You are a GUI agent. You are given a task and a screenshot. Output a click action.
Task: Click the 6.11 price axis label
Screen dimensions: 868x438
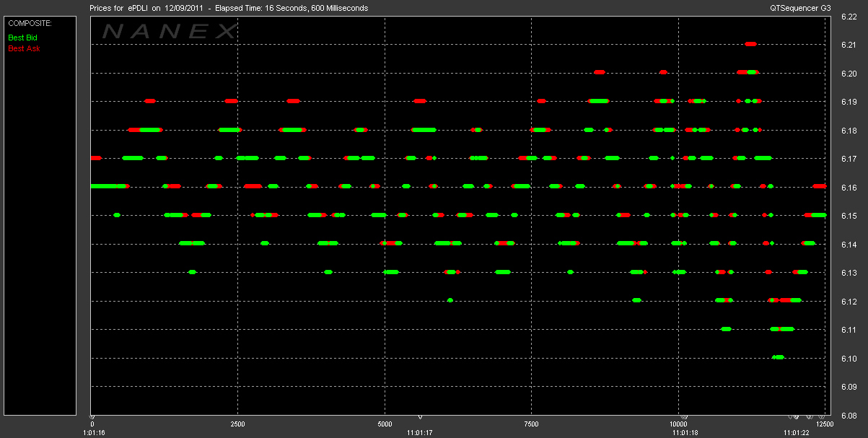(849, 330)
